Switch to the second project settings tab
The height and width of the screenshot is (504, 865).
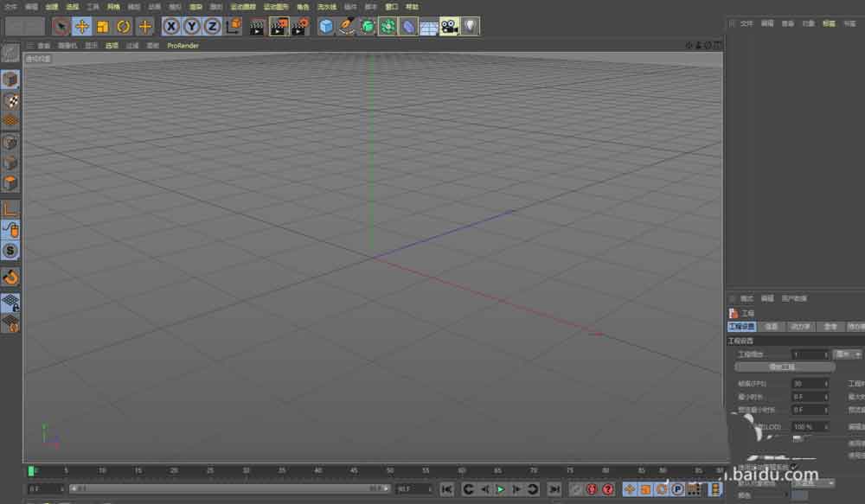772,327
